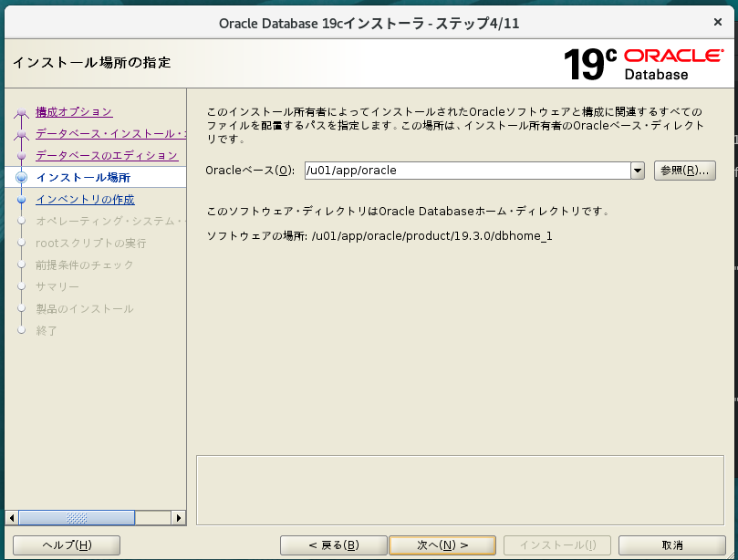Go to データベース・インストール step link
The height and width of the screenshot is (560, 738).
(x=110, y=134)
